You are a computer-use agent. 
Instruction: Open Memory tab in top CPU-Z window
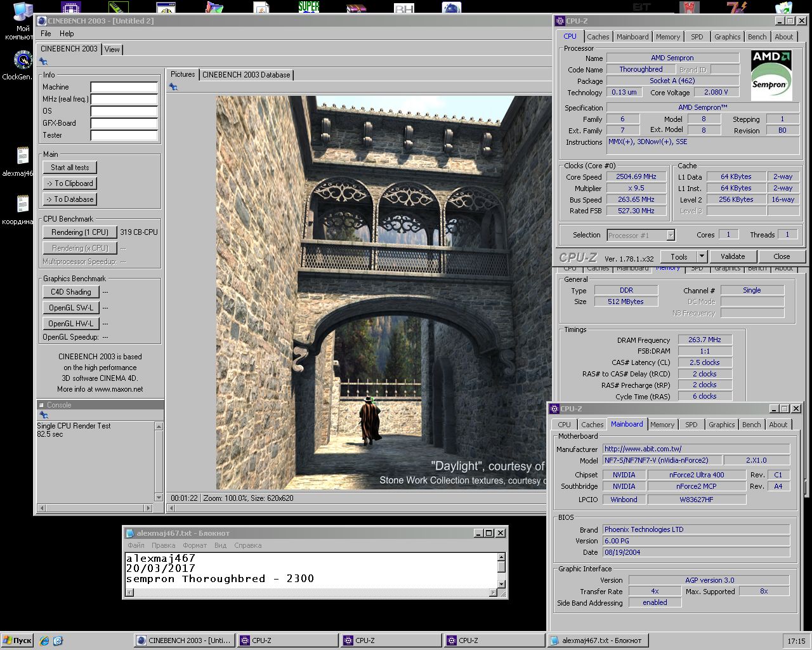668,37
